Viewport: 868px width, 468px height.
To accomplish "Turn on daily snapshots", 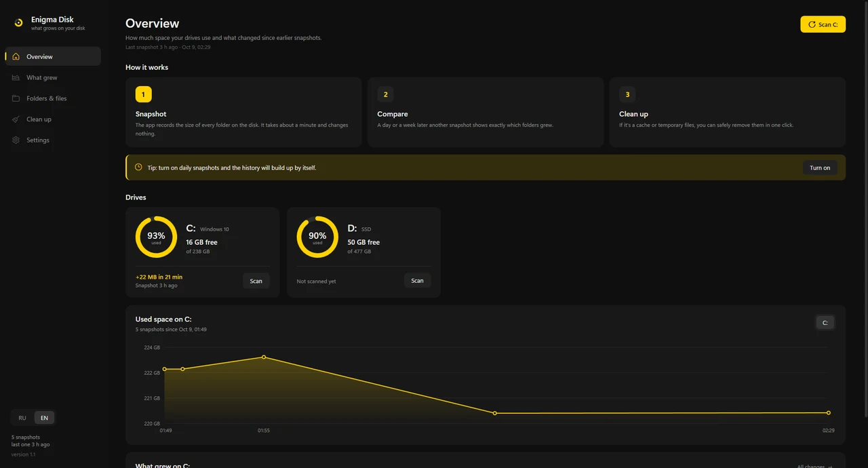I will click(x=820, y=168).
